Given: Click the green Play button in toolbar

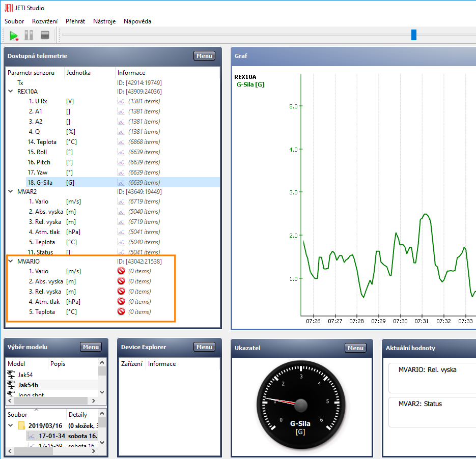Looking at the screenshot, I should [x=14, y=35].
